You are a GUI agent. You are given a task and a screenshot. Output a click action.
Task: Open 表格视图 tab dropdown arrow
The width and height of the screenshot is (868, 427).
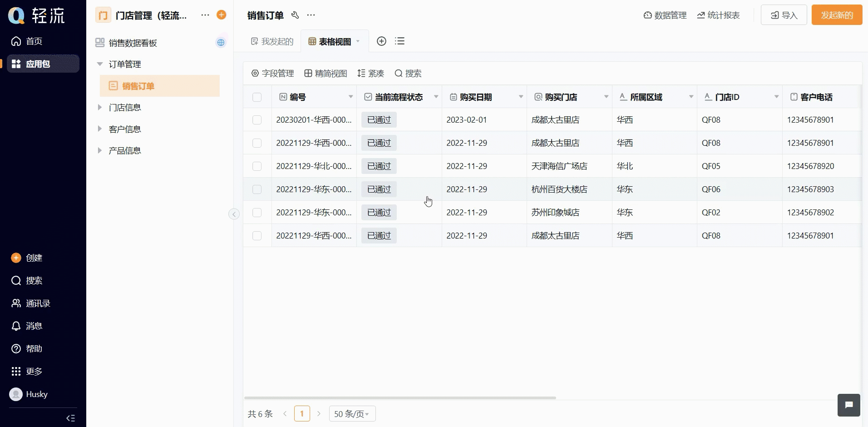358,41
